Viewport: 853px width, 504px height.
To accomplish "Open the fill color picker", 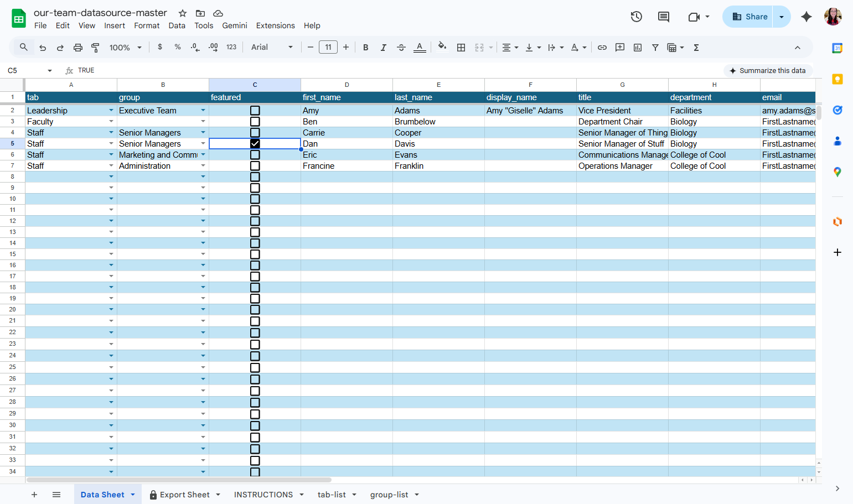I will point(442,46).
